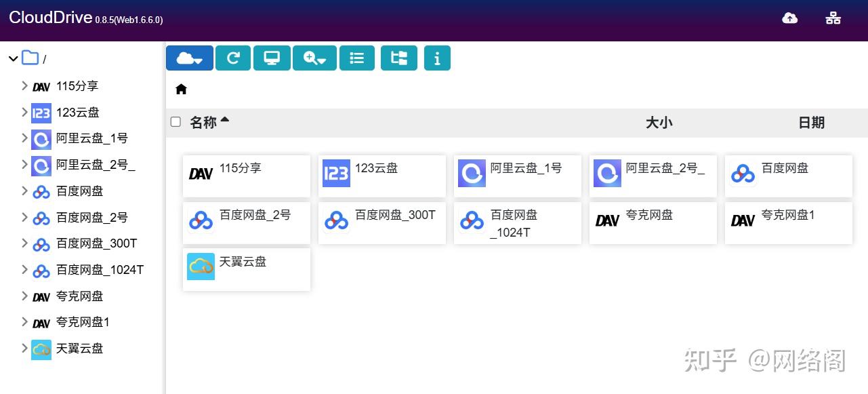The width and height of the screenshot is (868, 394).
Task: Click the tree view layout icon
Action: click(x=398, y=58)
